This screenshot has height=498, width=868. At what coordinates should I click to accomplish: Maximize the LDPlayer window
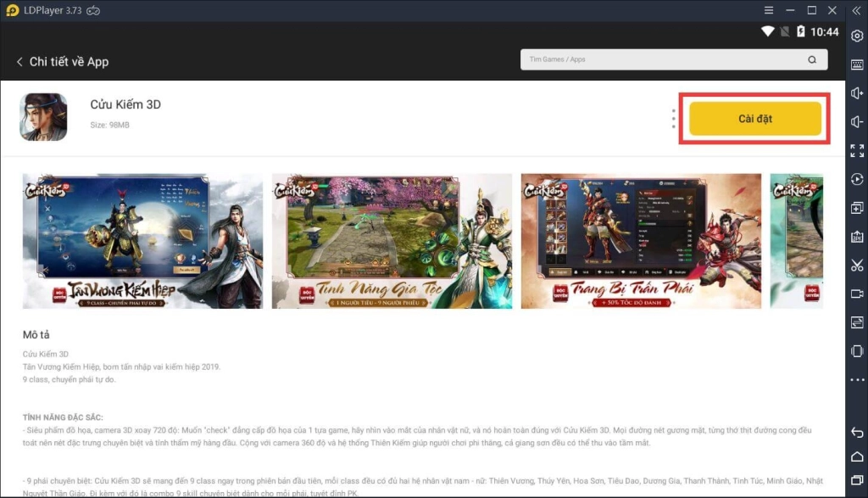(x=811, y=10)
